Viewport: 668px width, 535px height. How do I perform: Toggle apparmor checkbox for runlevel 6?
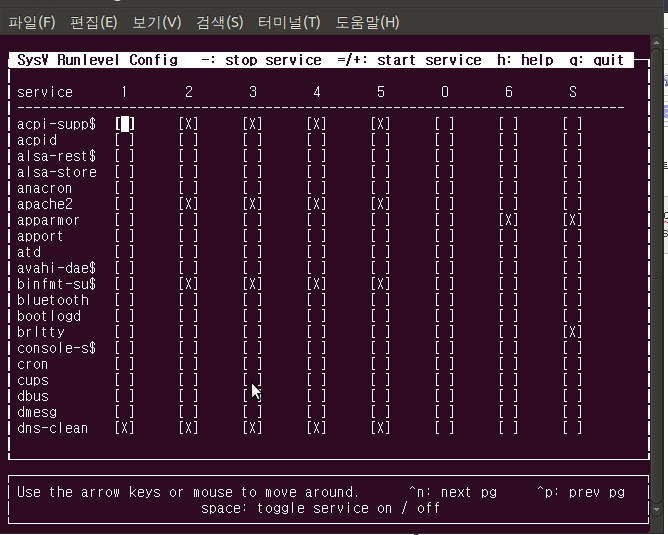(508, 220)
